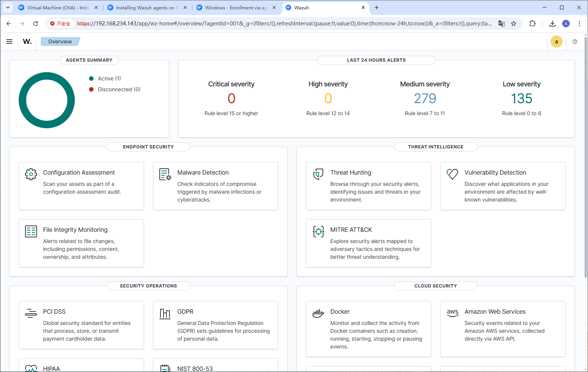Screen dimensions: 588x372
Task: Go forward in browser history
Action: 22,24
